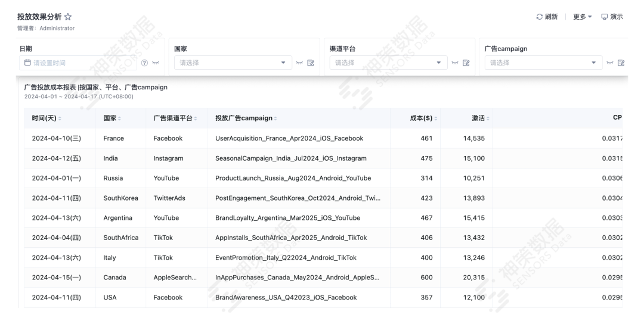Sort table by 广告渠道平台 column
Screen dimensions: 644x321
pos(196,119)
